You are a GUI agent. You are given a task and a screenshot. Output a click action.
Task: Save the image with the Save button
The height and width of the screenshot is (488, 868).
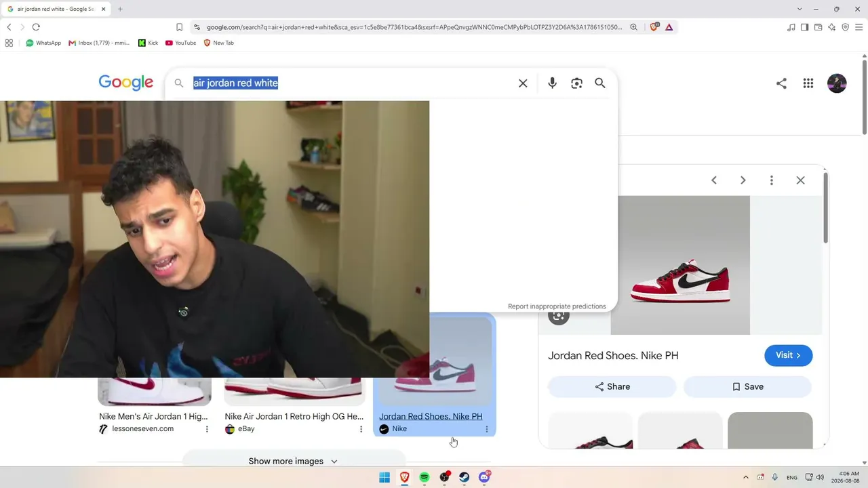[747, 386]
